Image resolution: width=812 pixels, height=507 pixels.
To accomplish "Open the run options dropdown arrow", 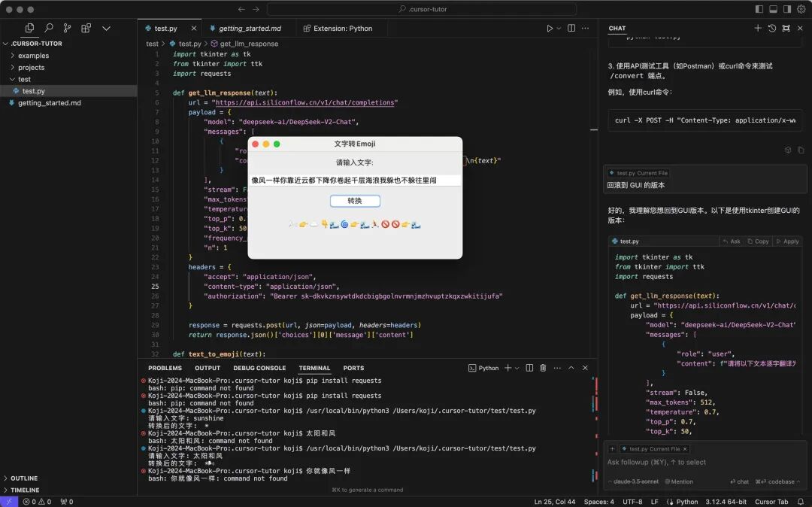I will (559, 29).
